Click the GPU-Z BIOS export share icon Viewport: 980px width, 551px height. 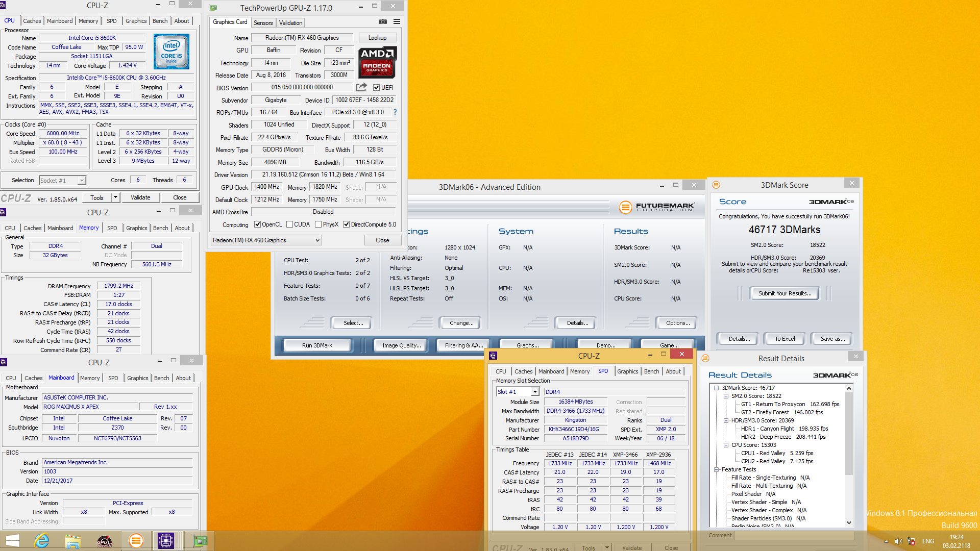coord(361,87)
